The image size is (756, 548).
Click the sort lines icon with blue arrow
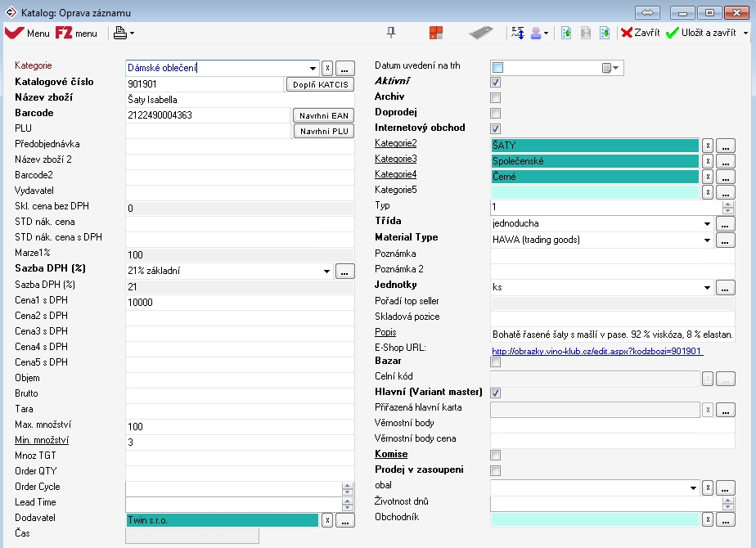pyautogui.click(x=518, y=33)
